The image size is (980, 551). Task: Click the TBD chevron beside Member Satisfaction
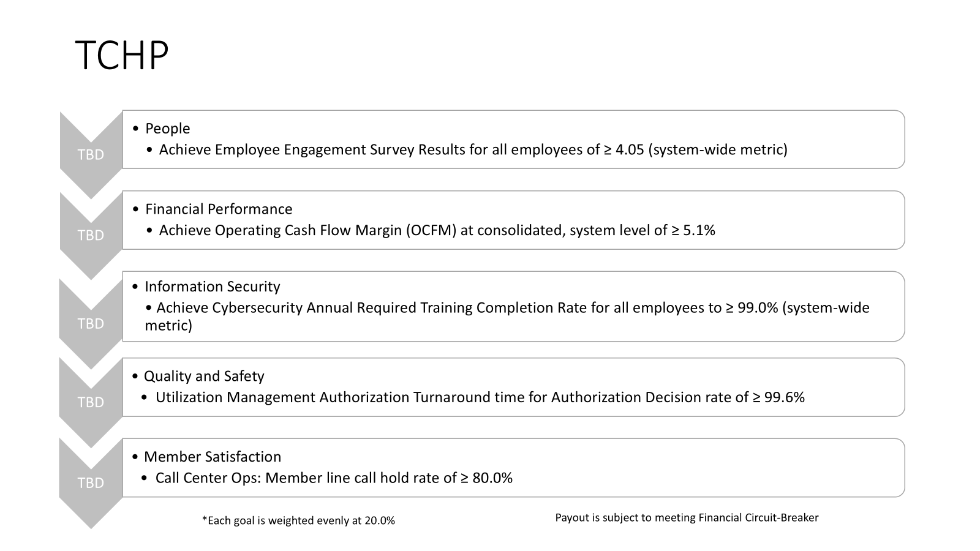tap(91, 483)
